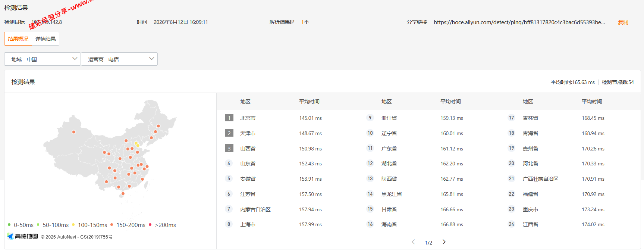The height and width of the screenshot is (252, 644).
Task: Open the 运营商 电信 dropdown
Action: (119, 59)
